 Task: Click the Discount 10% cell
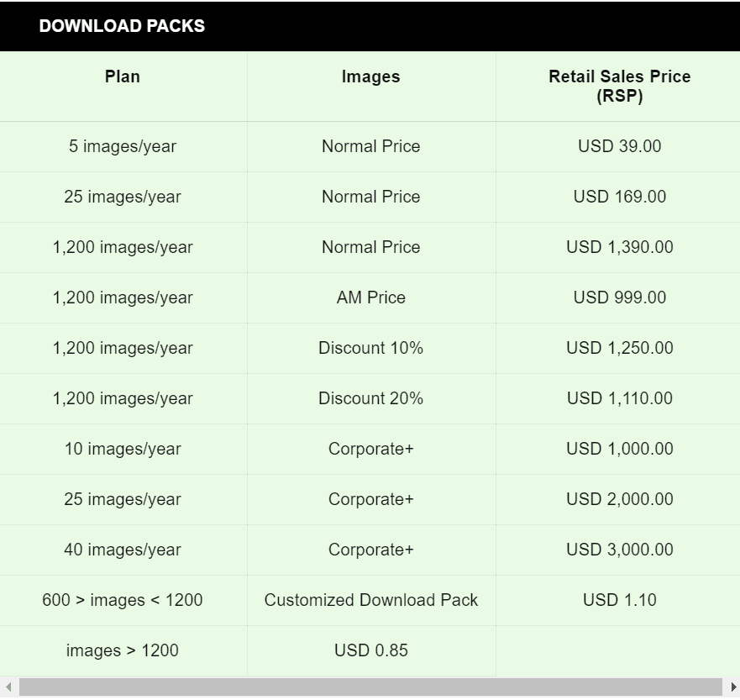(370, 348)
